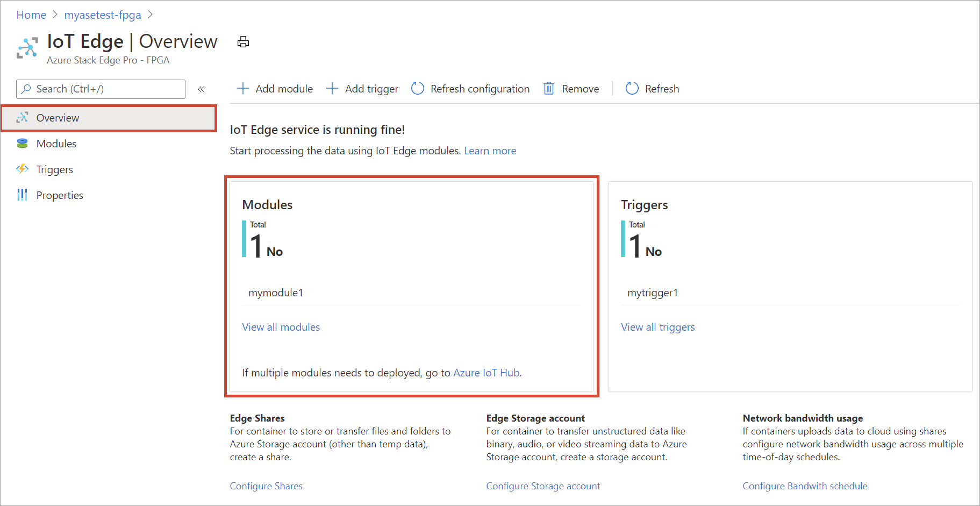The image size is (980, 506).
Task: Follow the Learn more link
Action: [490, 151]
